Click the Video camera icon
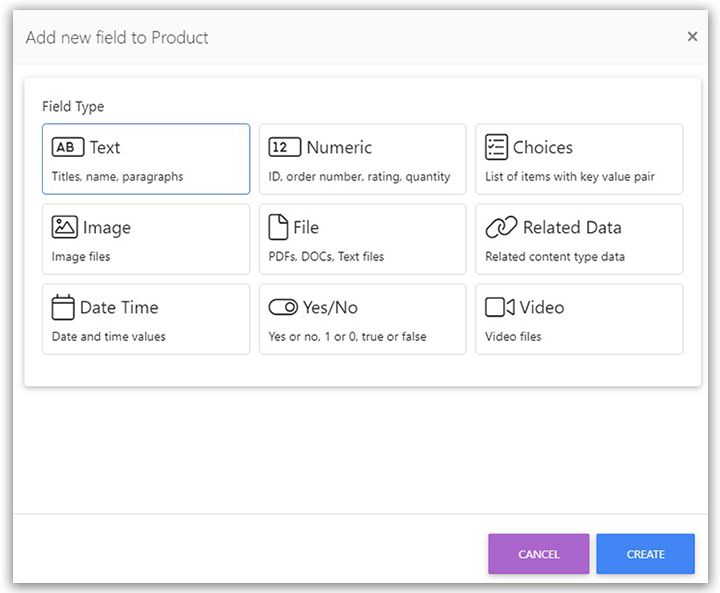Viewport: 720px width, 593px height. click(x=499, y=307)
